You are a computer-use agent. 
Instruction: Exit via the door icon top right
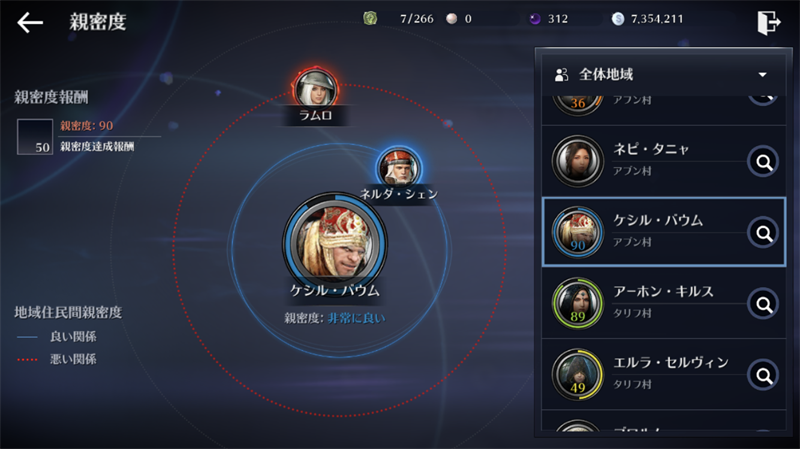pyautogui.click(x=769, y=22)
